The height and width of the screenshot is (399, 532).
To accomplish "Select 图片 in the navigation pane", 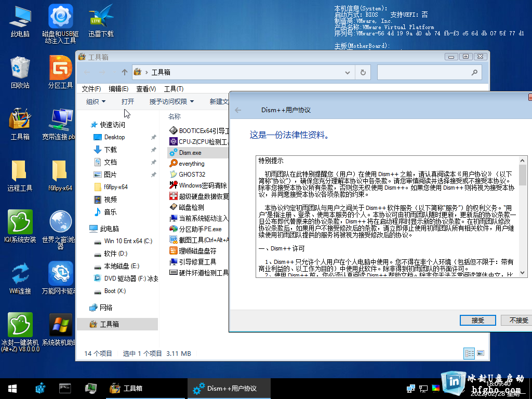I will click(x=105, y=175).
